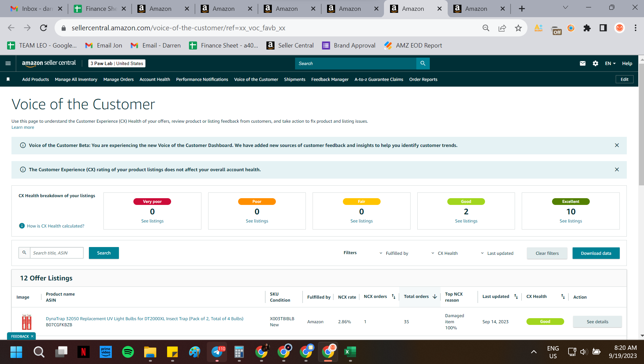
Task: Click the Edit button in navigation bar
Action: (x=624, y=80)
